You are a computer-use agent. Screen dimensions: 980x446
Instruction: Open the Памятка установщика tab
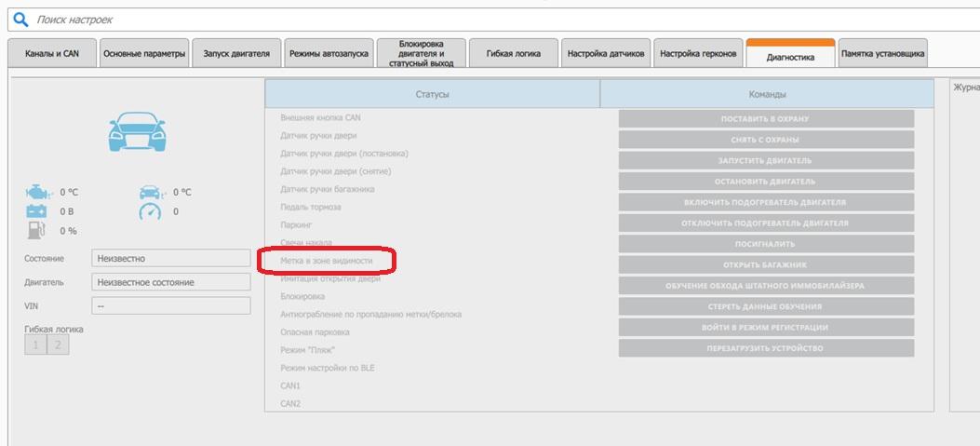coord(882,54)
